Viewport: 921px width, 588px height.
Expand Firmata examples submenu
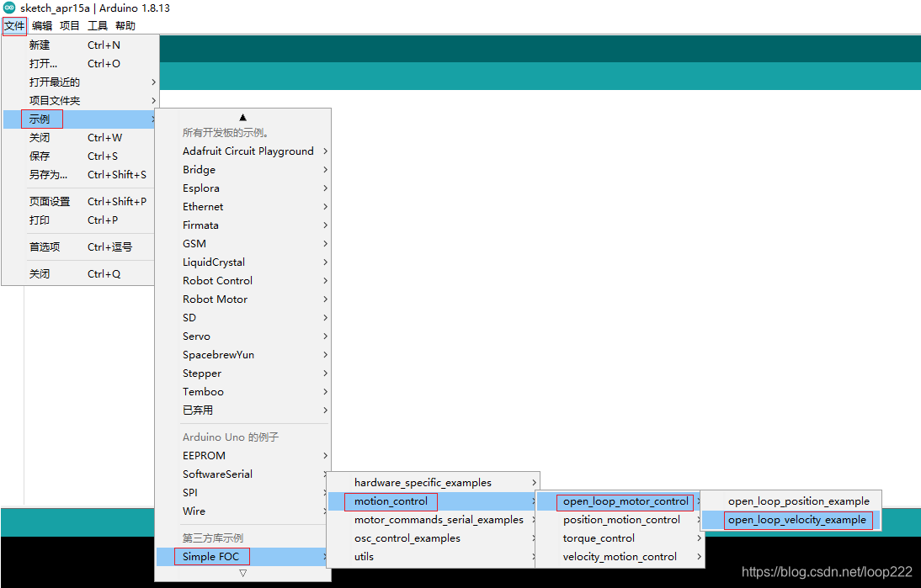point(242,225)
